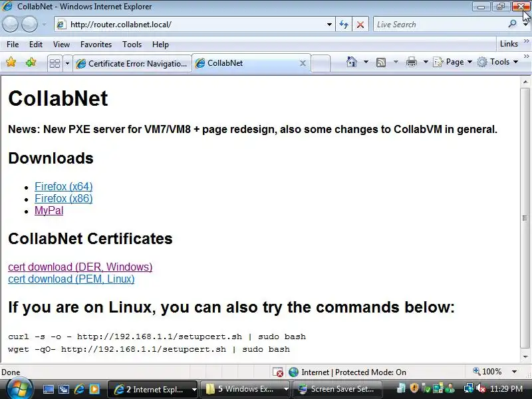532x399 pixels.
Task: Launch Internet Explorer from Quick Launch
Action: point(79,389)
